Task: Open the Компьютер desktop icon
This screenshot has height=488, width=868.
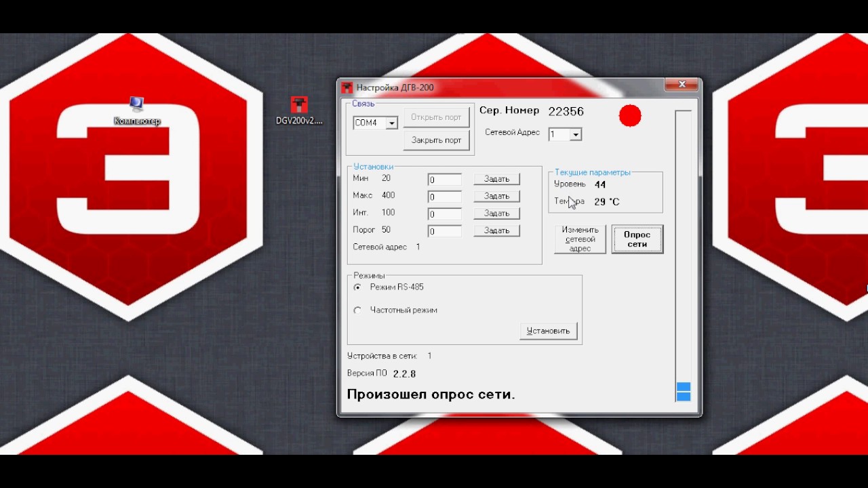Action: coord(137,110)
